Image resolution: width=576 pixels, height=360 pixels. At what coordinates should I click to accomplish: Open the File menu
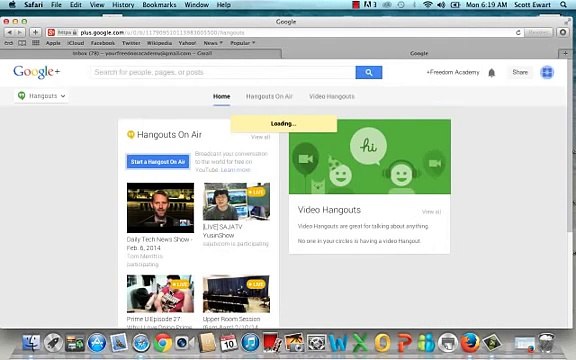point(56,5)
